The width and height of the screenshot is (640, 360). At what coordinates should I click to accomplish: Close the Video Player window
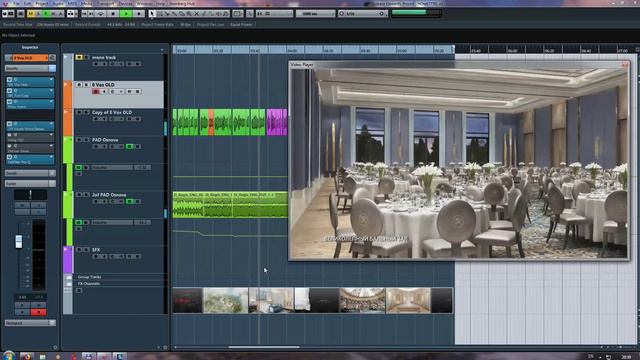624,64
